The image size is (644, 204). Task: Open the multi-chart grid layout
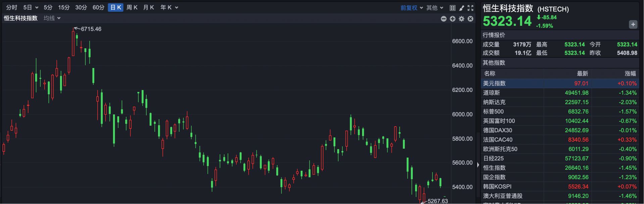[x=452, y=8]
